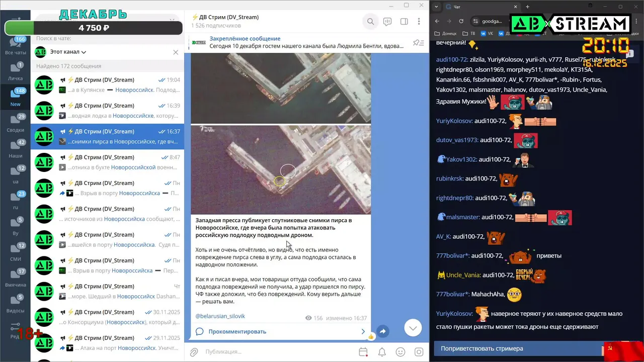Open the источников из Новороссийска result
The width and height of the screenshot is (644, 362).
coord(107,214)
